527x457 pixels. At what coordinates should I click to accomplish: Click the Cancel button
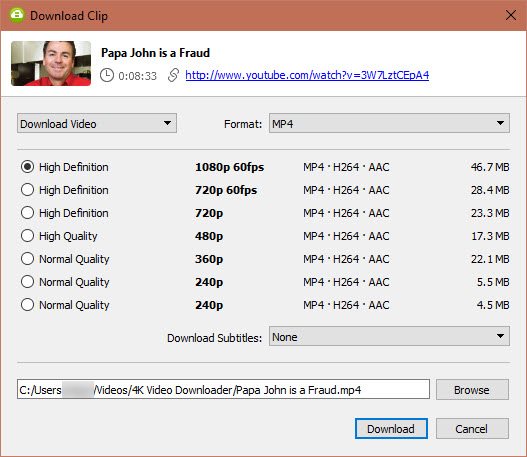472,428
